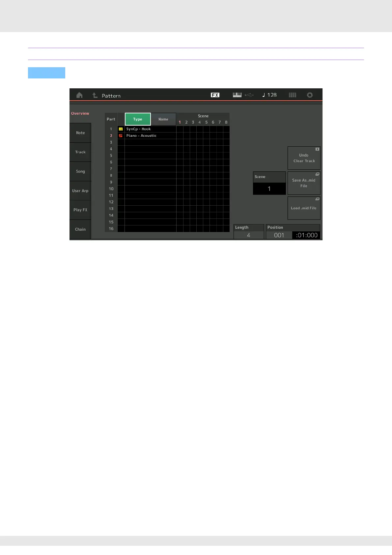
Task: Open the FX indicator in top bar
Action: (215, 95)
